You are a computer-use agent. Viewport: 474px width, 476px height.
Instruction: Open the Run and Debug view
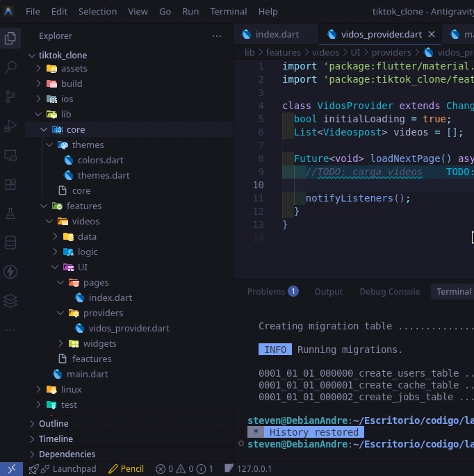[10, 126]
